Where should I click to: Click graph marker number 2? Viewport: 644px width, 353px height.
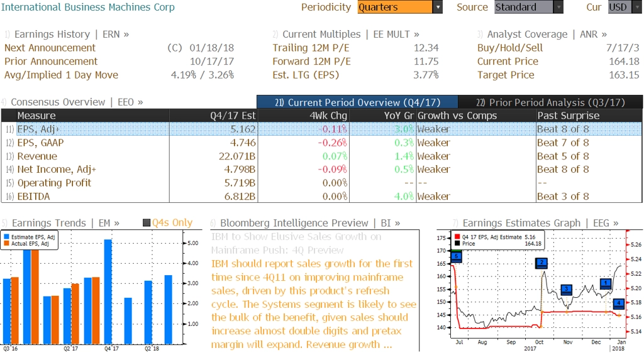[541, 263]
